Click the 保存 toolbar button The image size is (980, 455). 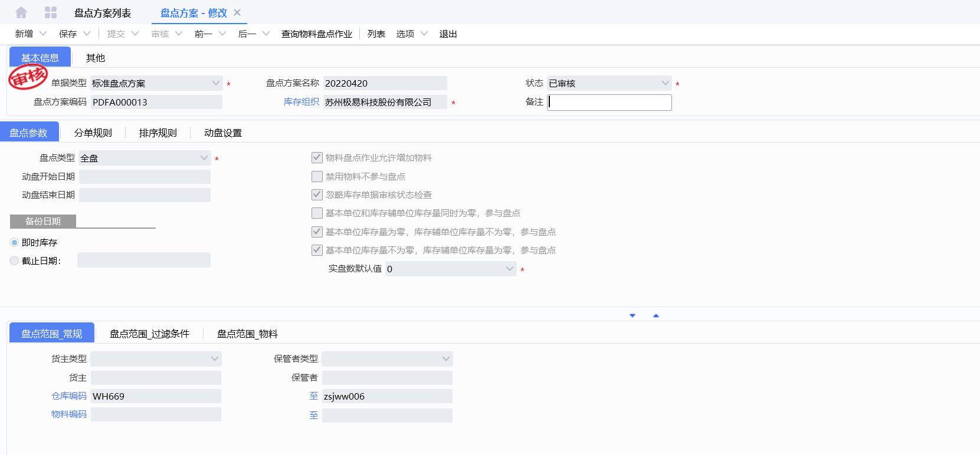(68, 34)
